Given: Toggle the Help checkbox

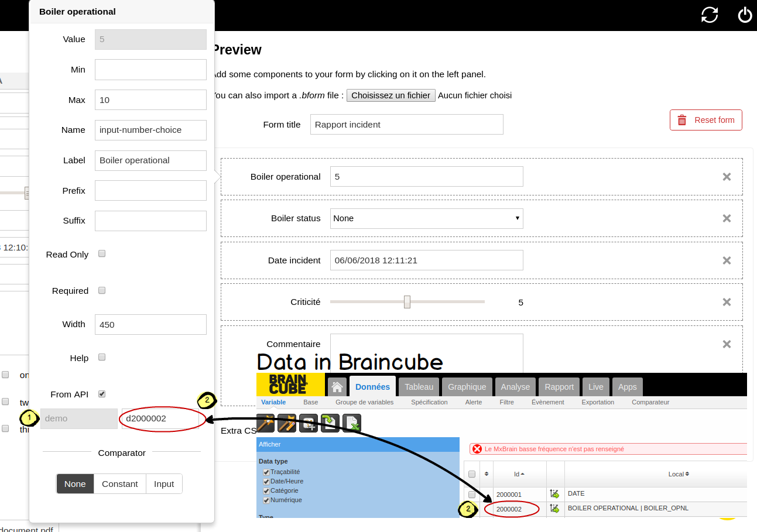Looking at the screenshot, I should [102, 357].
